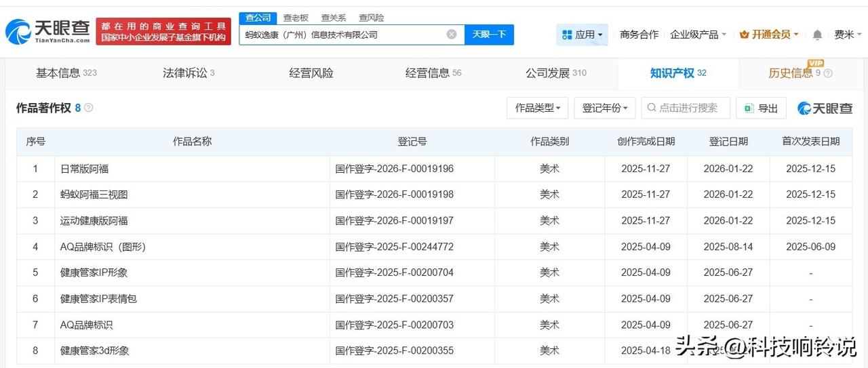Click the 都在用的商业查询工具 banner
The image size is (868, 368).
[163, 31]
